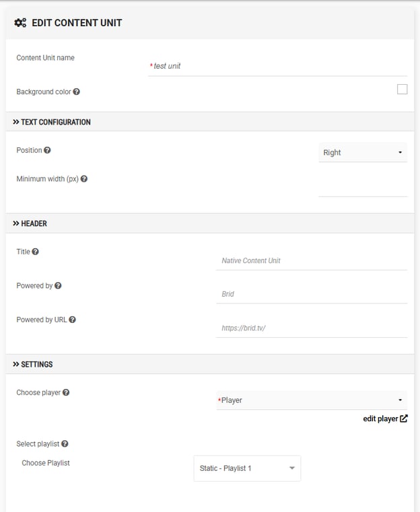Click the Minimum width help icon
This screenshot has width=420, height=512.
(84, 179)
